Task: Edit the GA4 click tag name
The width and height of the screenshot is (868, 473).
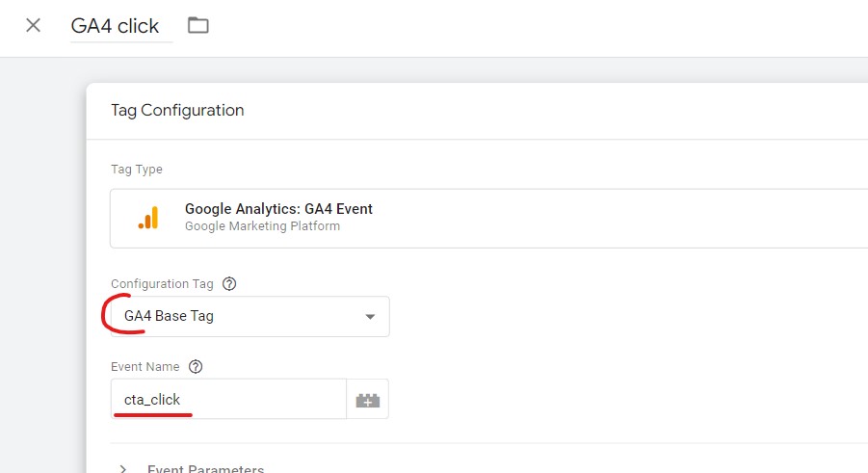Action: [121, 26]
